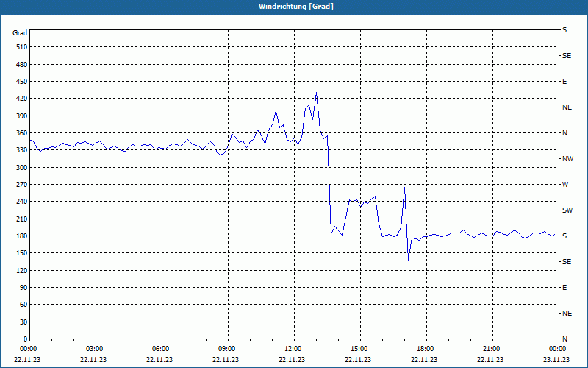
Task: Select the 18:00 time label
Action: click(426, 349)
